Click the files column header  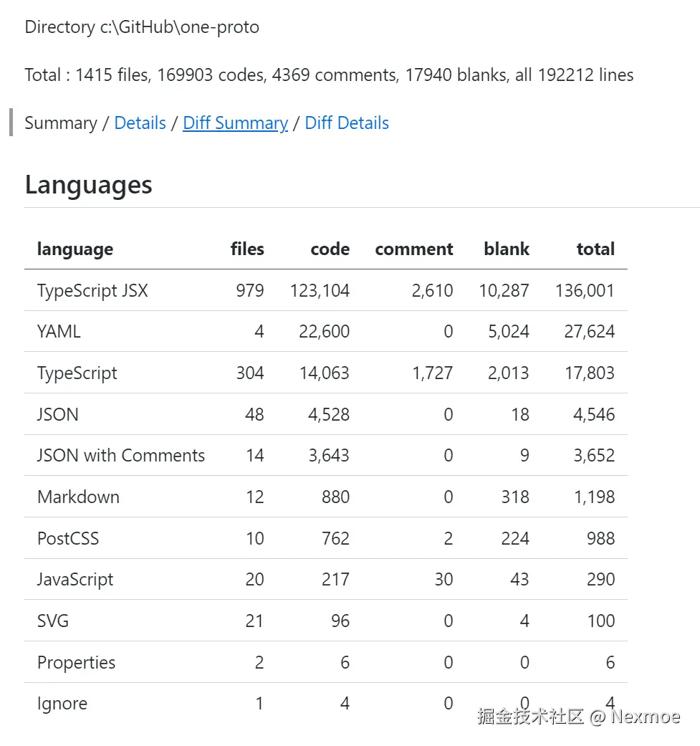pos(247,249)
